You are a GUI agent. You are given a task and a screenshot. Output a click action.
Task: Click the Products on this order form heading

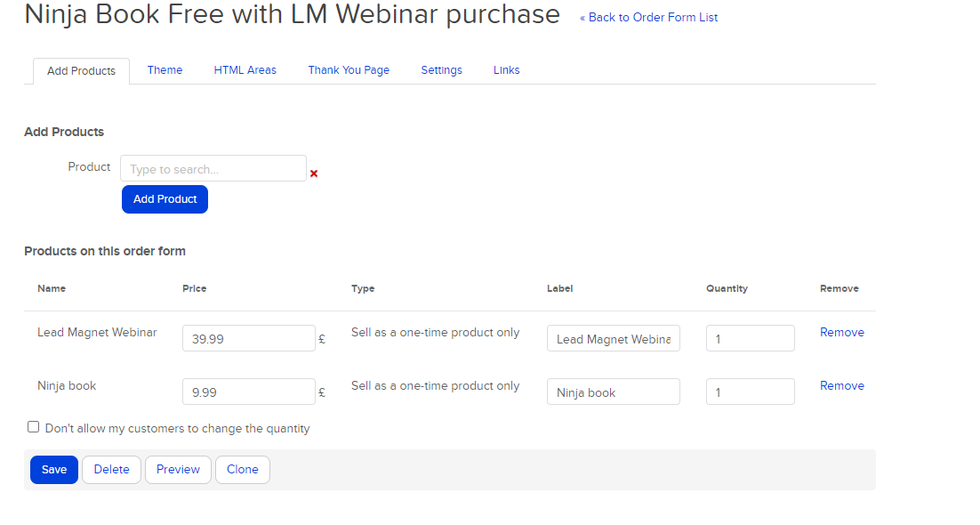pos(105,251)
